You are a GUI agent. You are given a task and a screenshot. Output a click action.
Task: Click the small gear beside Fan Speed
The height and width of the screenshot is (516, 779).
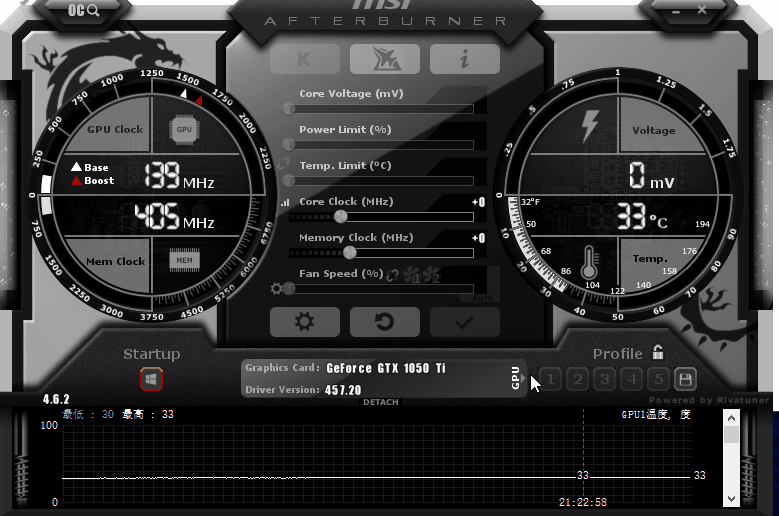click(276, 289)
